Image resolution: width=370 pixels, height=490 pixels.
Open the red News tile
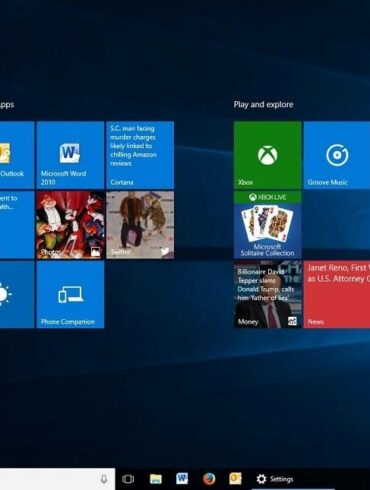point(337,294)
